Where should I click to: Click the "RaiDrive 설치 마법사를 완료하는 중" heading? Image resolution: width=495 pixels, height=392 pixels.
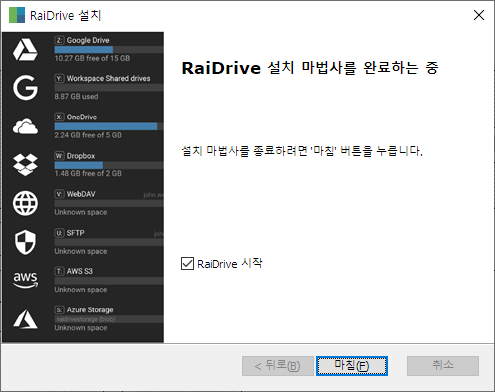click(310, 68)
